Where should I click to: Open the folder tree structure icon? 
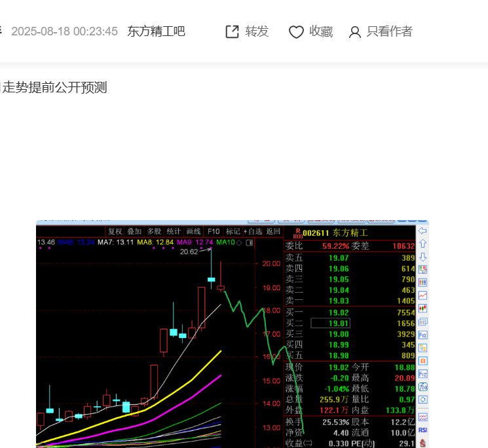[x=422, y=348]
